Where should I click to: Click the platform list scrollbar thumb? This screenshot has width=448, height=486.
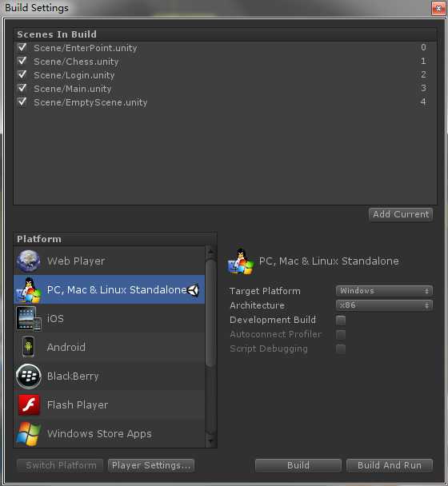click(x=210, y=313)
